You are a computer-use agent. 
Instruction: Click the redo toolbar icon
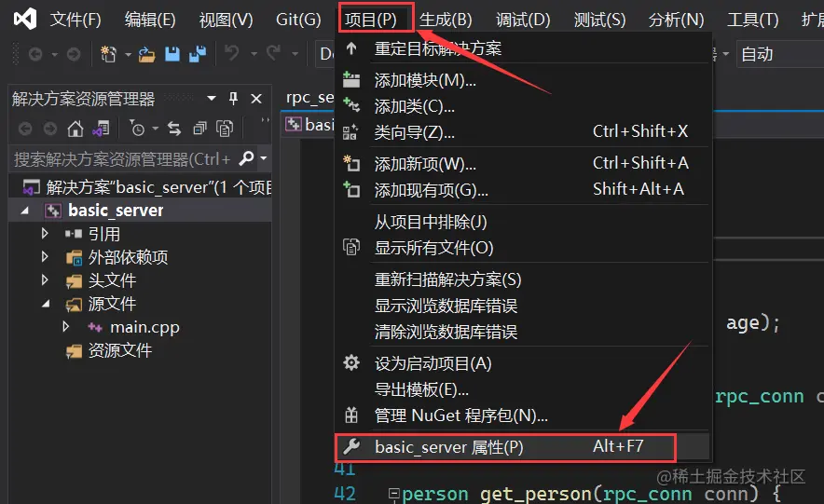(x=273, y=53)
